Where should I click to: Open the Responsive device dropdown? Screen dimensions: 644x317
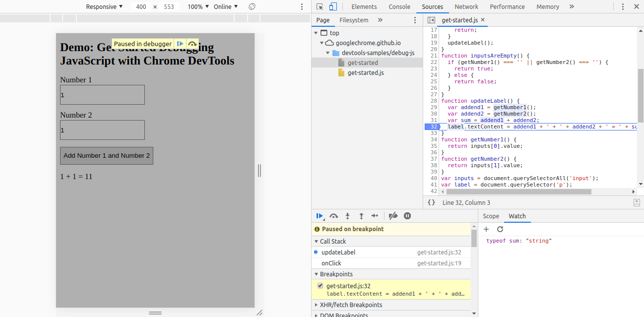coord(104,6)
